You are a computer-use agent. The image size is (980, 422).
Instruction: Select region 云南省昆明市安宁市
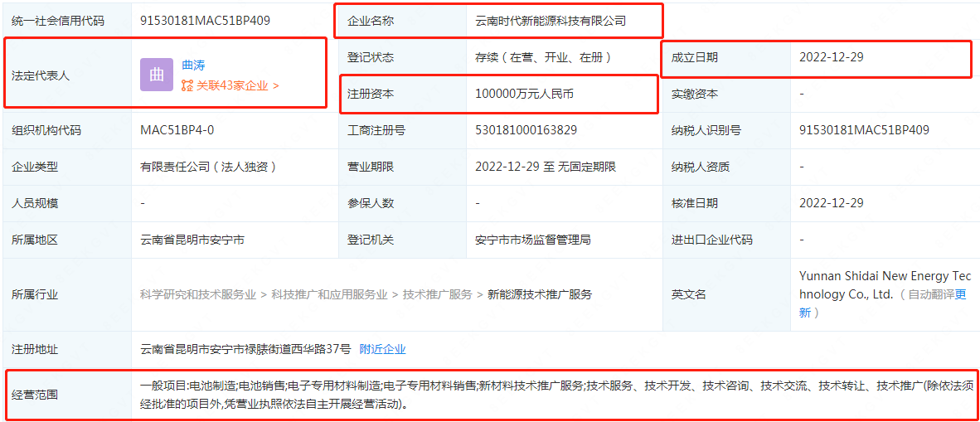tap(192, 240)
